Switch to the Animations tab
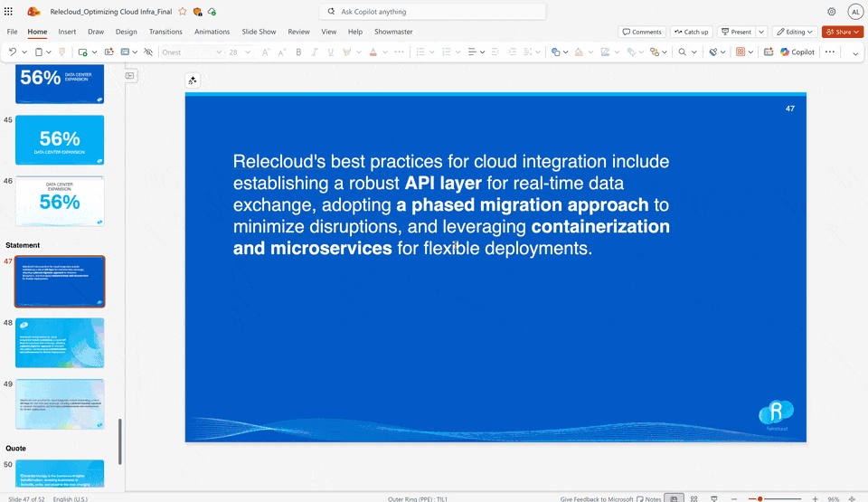Viewport: 868px width, 502px height. click(x=212, y=32)
